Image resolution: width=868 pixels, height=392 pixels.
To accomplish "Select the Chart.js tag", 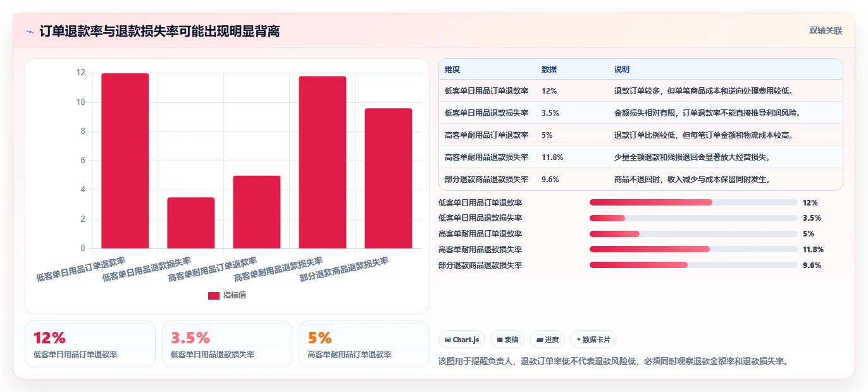I will pos(462,340).
